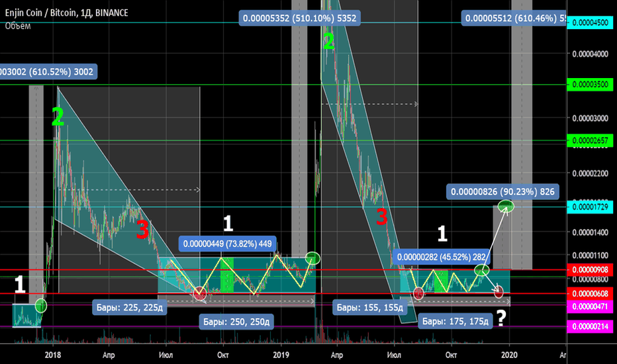617x364 pixels.
Task: Click the (610.52%) 3002 measurement label
Action: point(48,71)
